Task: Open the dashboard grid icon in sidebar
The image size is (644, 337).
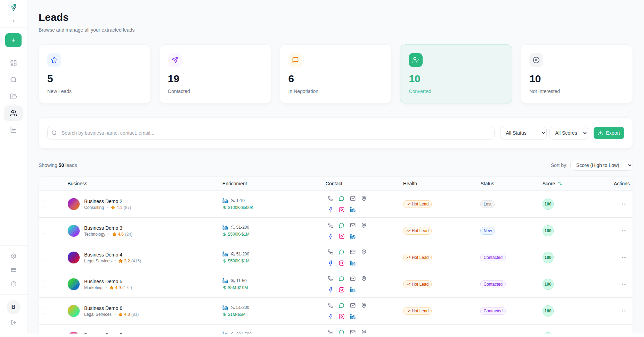Action: pyautogui.click(x=13, y=63)
